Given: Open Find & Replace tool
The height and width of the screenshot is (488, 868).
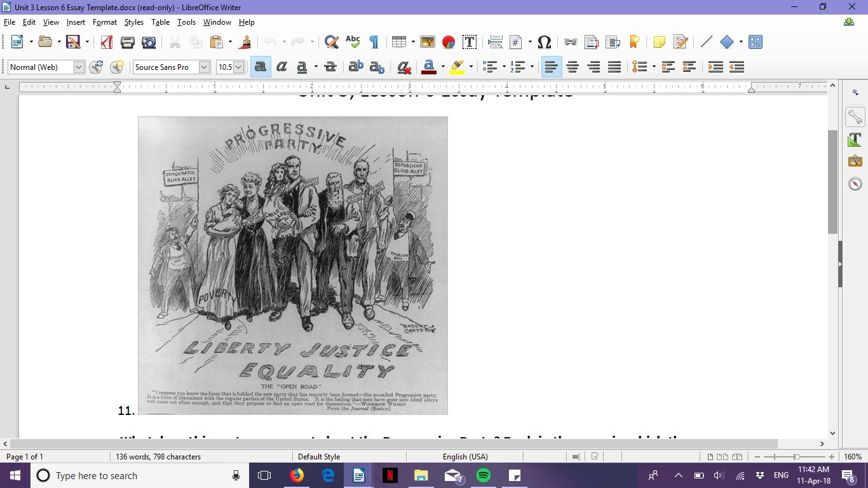Looking at the screenshot, I should point(331,43).
